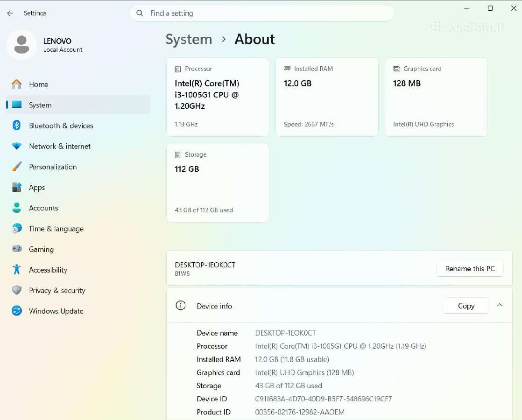
Task: Click the Personalization paintbrush icon
Action: point(17,167)
